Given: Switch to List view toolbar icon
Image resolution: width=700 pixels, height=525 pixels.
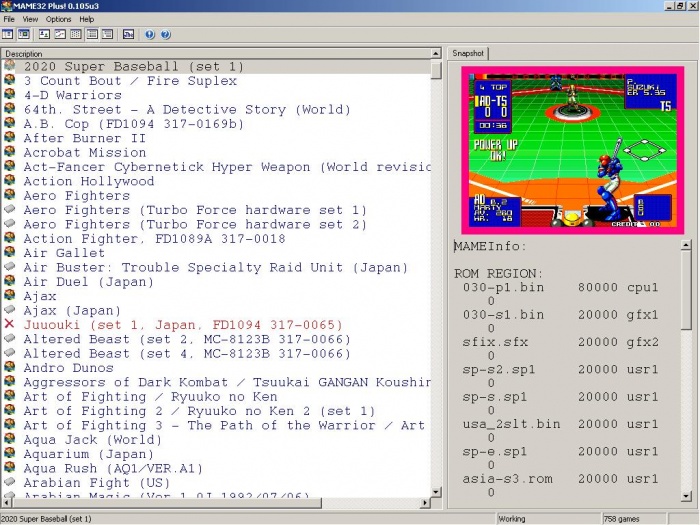Looking at the screenshot, I should point(75,34).
